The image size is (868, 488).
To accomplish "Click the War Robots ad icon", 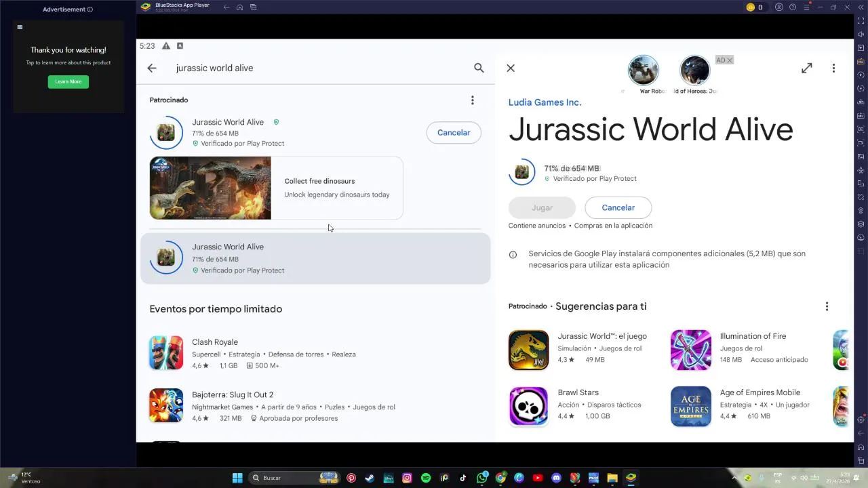I will point(643,70).
